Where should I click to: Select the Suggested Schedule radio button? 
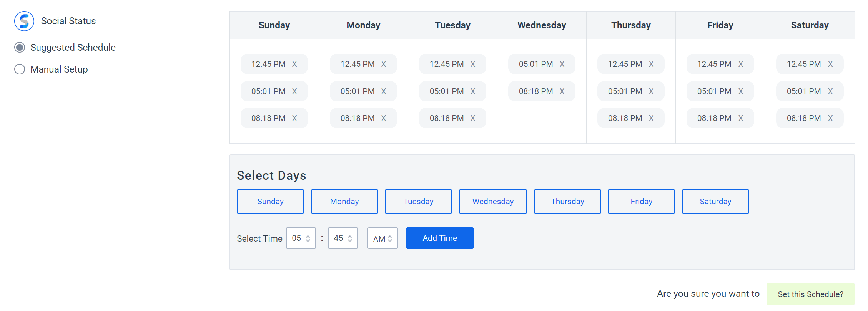pyautogui.click(x=20, y=47)
